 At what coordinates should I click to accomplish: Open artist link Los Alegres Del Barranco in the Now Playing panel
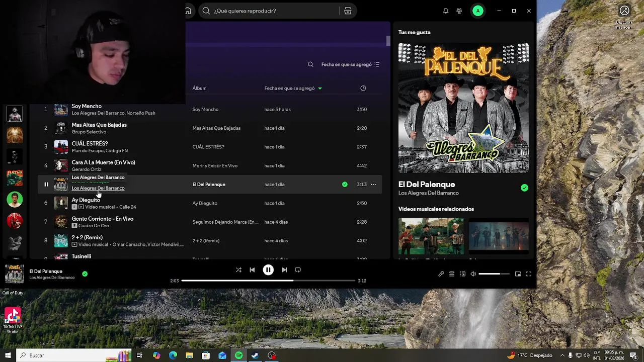click(x=429, y=193)
